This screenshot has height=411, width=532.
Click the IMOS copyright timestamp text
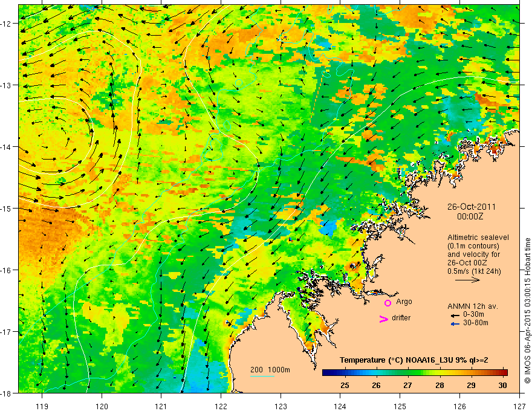[x=527, y=311]
